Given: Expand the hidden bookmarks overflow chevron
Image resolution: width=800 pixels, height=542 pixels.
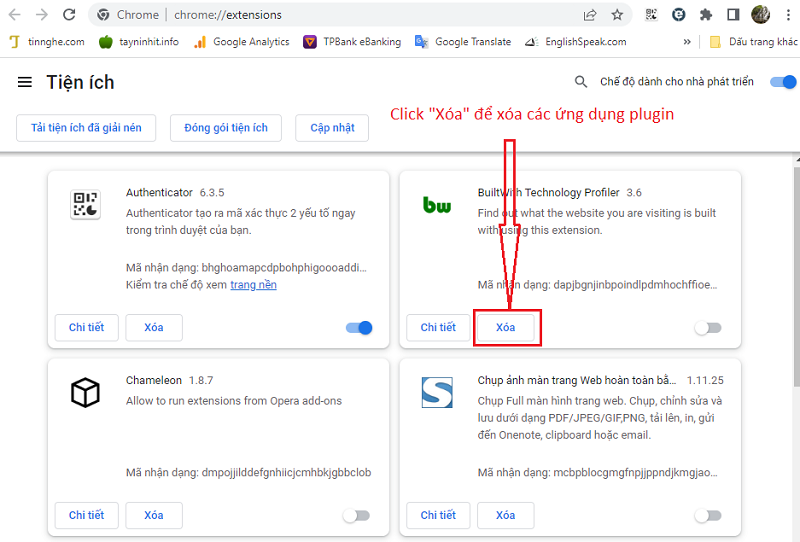Looking at the screenshot, I should (687, 42).
